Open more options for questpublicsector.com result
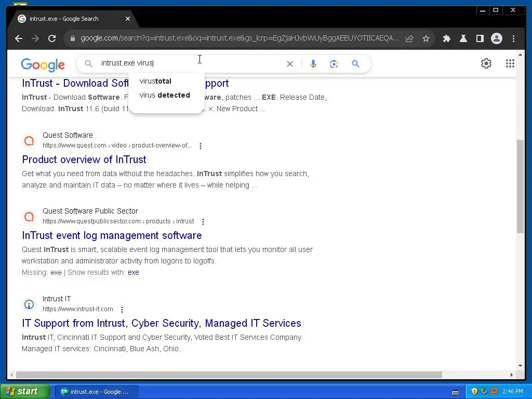This screenshot has height=399, width=532. coord(203,222)
